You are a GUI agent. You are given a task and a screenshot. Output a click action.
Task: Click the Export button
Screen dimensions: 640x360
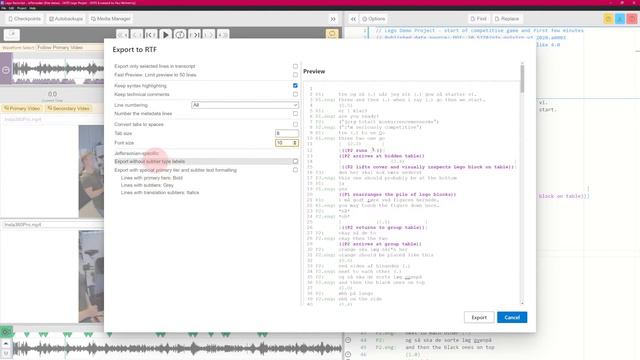tap(479, 317)
